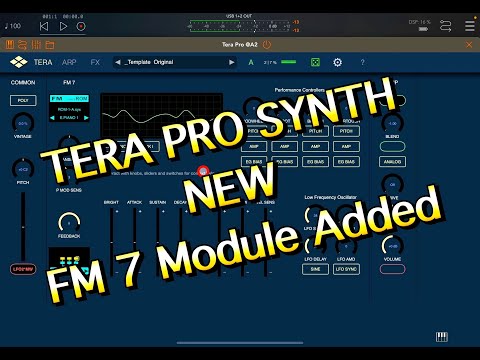Click the vertical pitch slider in Common
The width and height of the screenshot is (480, 360).
(x=23, y=227)
